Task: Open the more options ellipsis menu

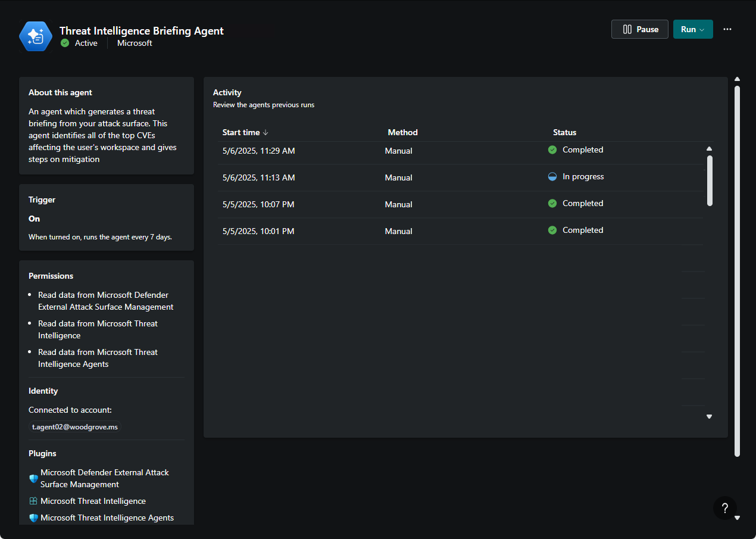Action: pos(727,29)
